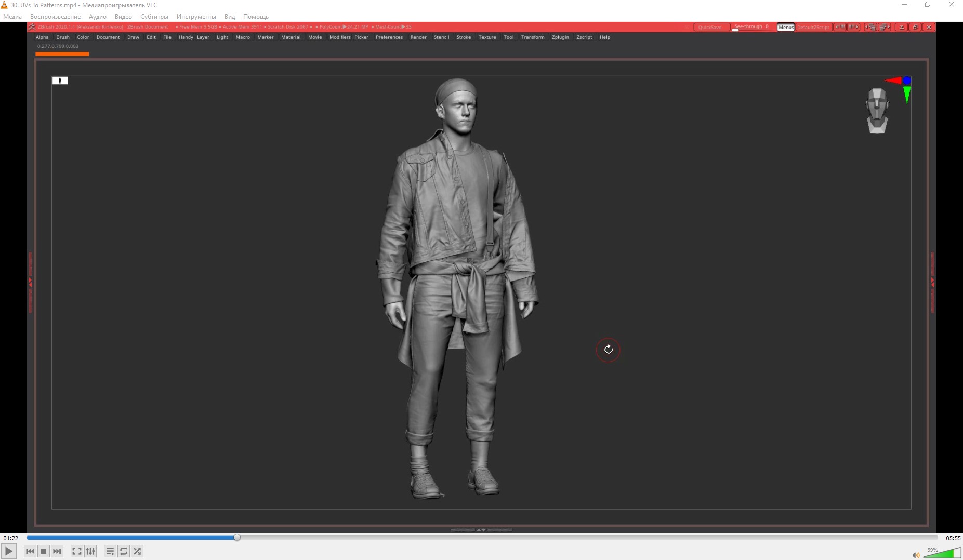Viewport: 963px width, 560px height.
Task: Close ZBrush with red X button
Action: pyautogui.click(x=929, y=27)
